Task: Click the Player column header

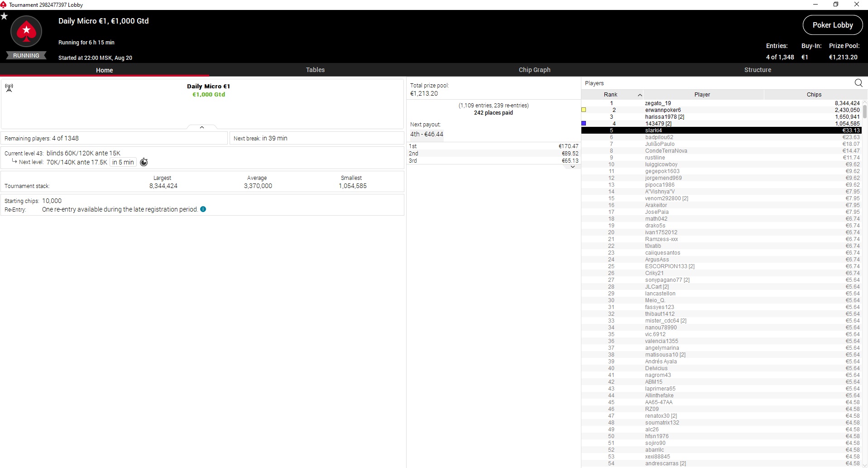Action: tap(702, 94)
